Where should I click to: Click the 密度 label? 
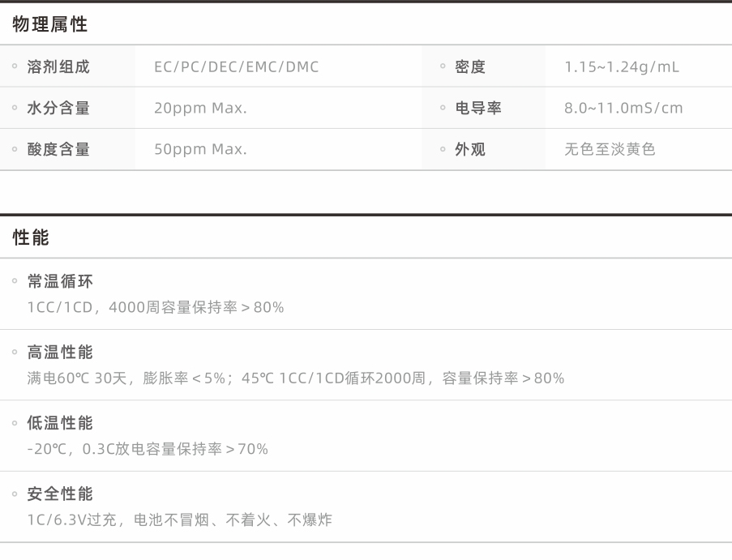pyautogui.click(x=470, y=67)
